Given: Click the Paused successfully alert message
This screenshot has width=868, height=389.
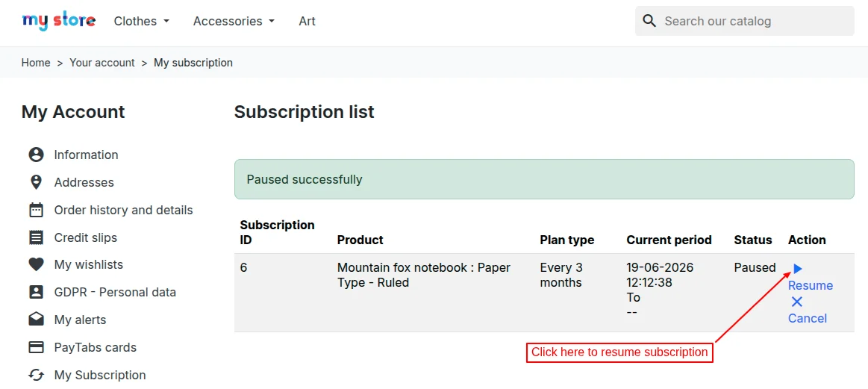Looking at the screenshot, I should click(x=544, y=179).
